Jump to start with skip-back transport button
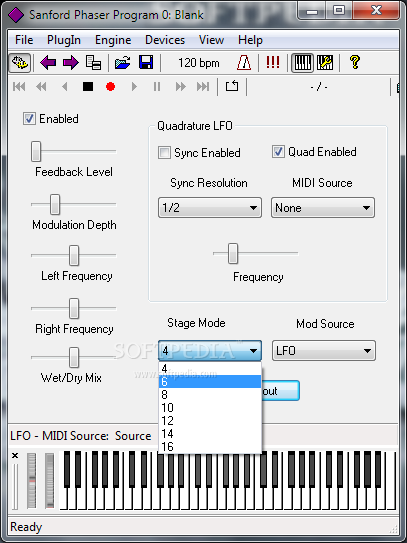This screenshot has height=543, width=407. tap(19, 87)
